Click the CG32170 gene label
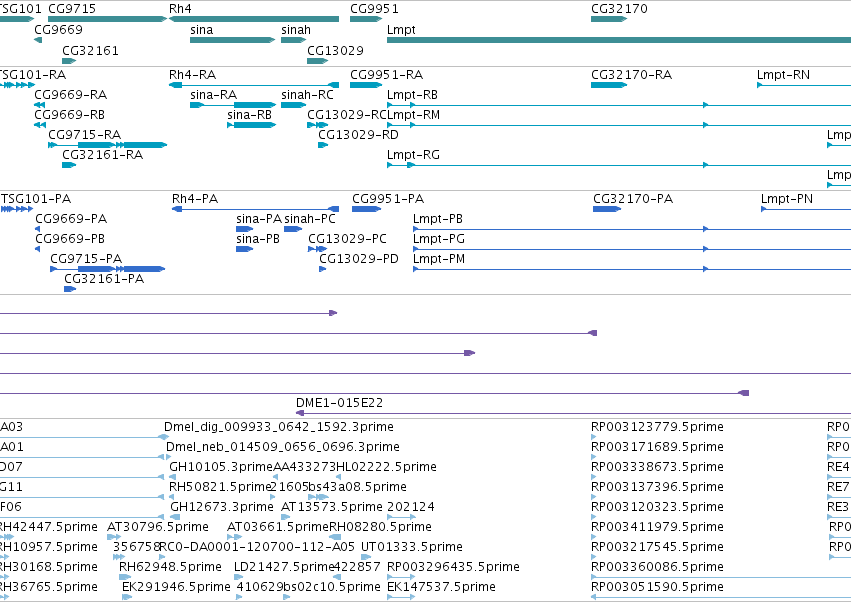 pyautogui.click(x=619, y=9)
